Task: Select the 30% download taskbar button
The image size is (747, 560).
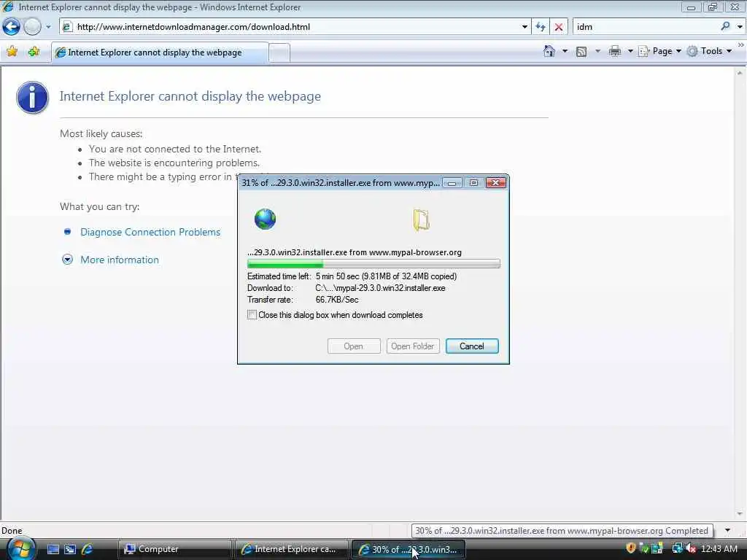Action: pyautogui.click(x=409, y=549)
